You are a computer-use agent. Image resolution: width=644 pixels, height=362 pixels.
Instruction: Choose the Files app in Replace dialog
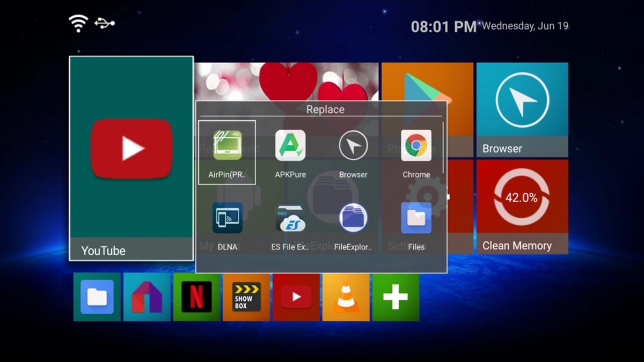416,225
